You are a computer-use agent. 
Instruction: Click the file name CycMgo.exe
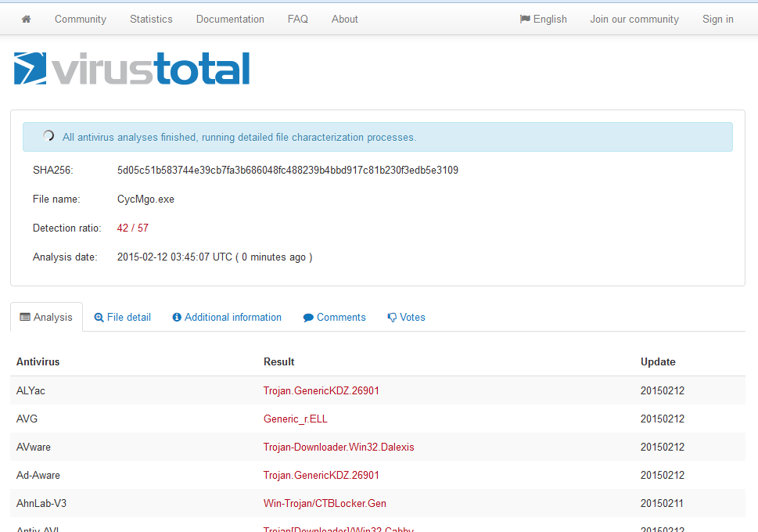click(145, 199)
